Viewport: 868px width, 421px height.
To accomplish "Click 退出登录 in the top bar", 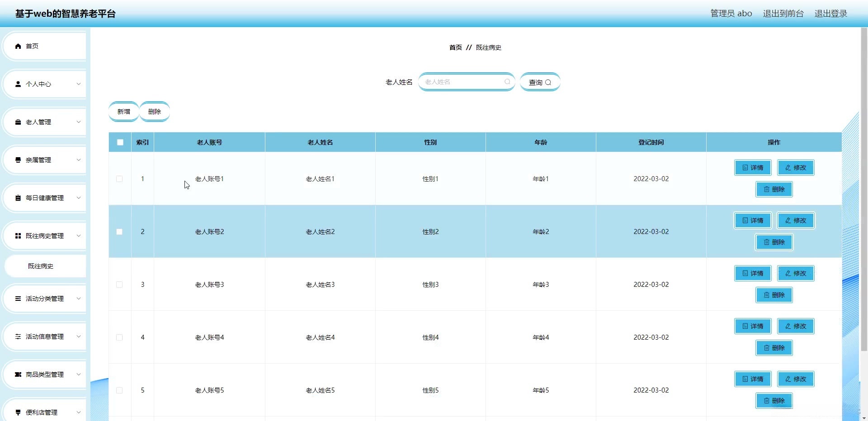I will click(830, 14).
